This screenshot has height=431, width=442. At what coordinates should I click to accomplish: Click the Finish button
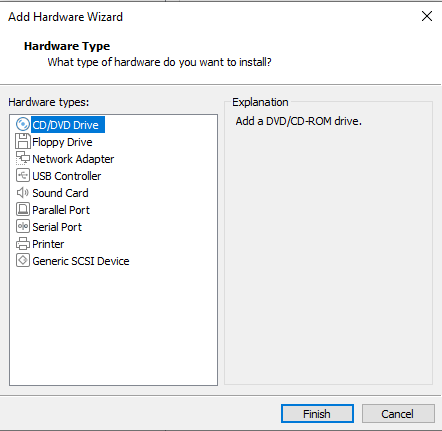point(317,414)
